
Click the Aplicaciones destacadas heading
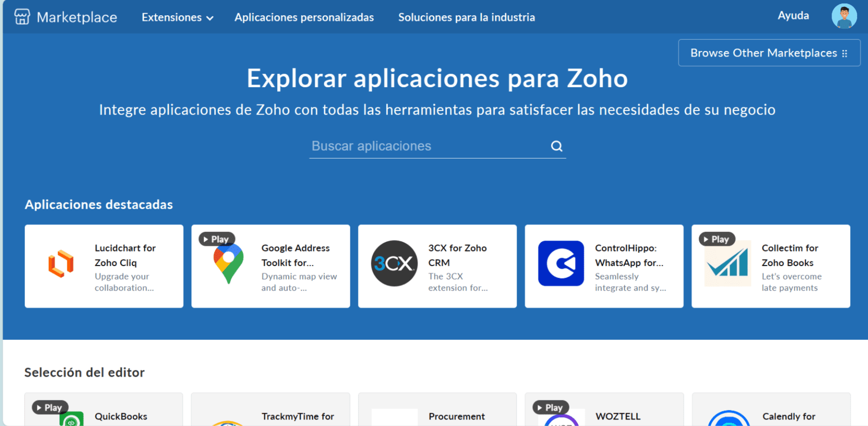99,204
